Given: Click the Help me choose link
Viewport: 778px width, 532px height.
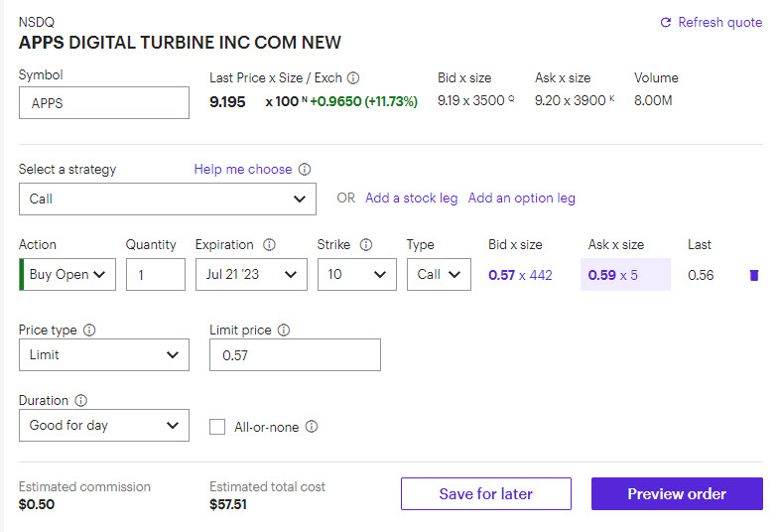Looking at the screenshot, I should click(x=243, y=170).
